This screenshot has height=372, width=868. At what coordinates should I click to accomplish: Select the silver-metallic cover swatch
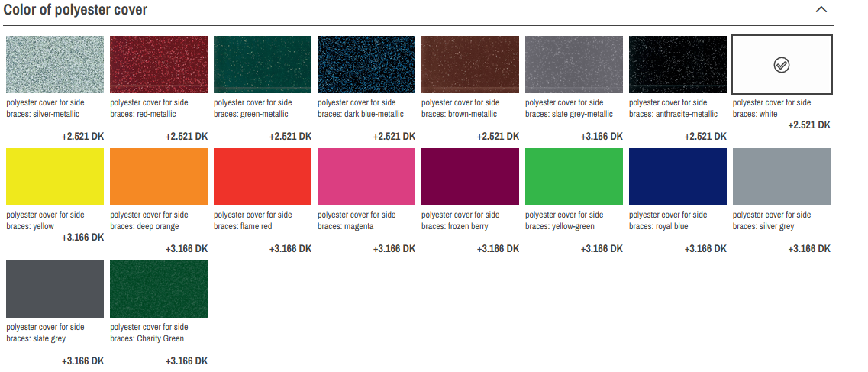tap(55, 64)
